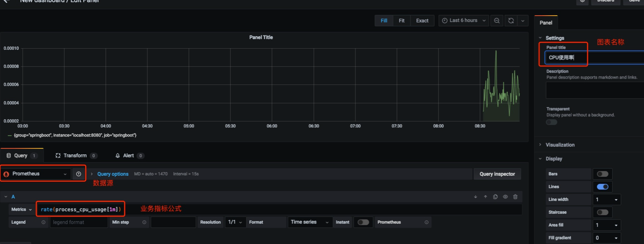The width and height of the screenshot is (644, 244).
Task: Click the refresh dashboard icon
Action: pos(511,21)
